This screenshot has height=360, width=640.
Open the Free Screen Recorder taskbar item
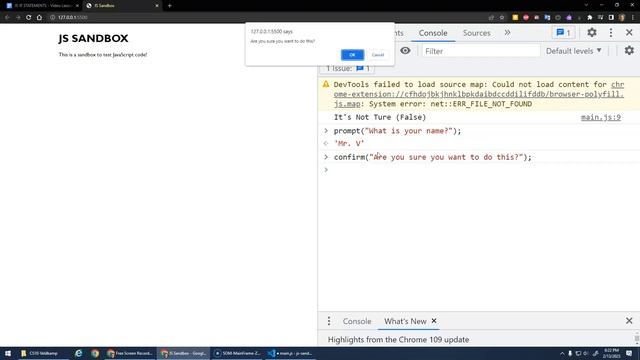tap(130, 353)
